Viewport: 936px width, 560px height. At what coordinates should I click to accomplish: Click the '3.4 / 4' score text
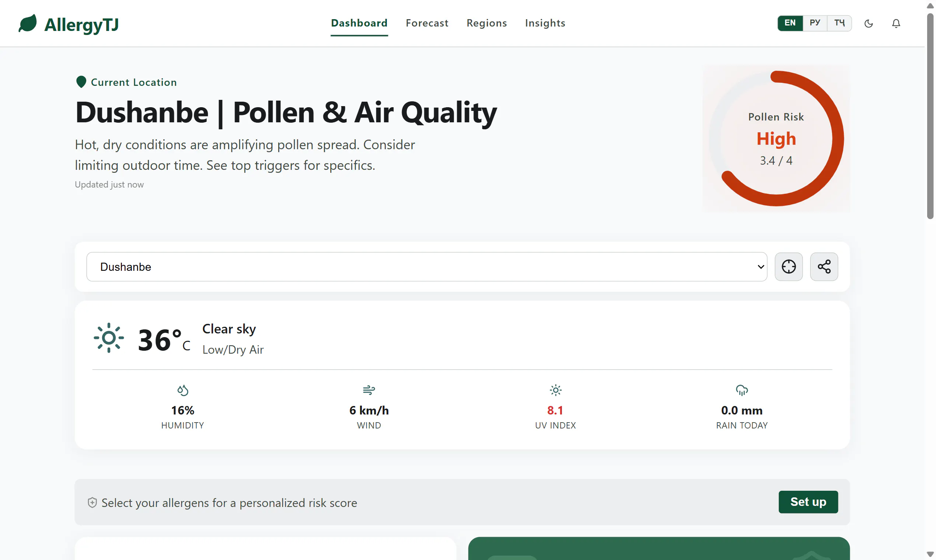pyautogui.click(x=776, y=160)
